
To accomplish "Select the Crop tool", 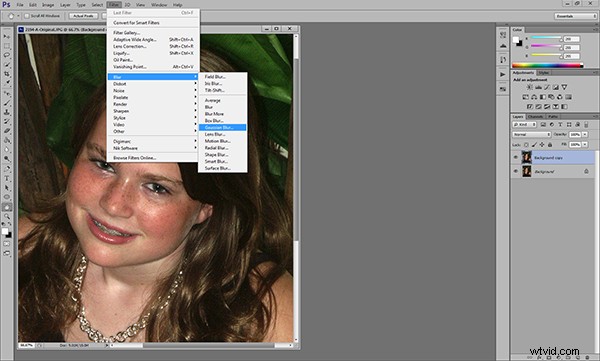I will pos(7,74).
